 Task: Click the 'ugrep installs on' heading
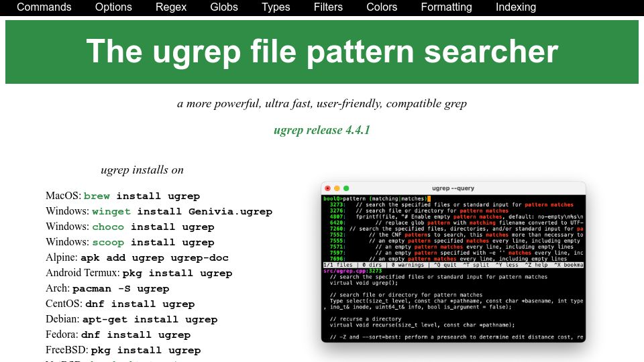142,170
